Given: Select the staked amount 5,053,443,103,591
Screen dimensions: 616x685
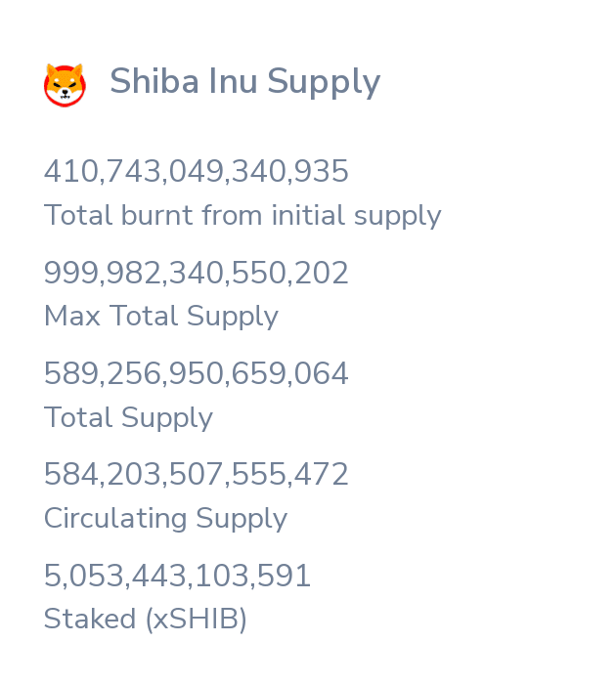Looking at the screenshot, I should (x=178, y=577).
